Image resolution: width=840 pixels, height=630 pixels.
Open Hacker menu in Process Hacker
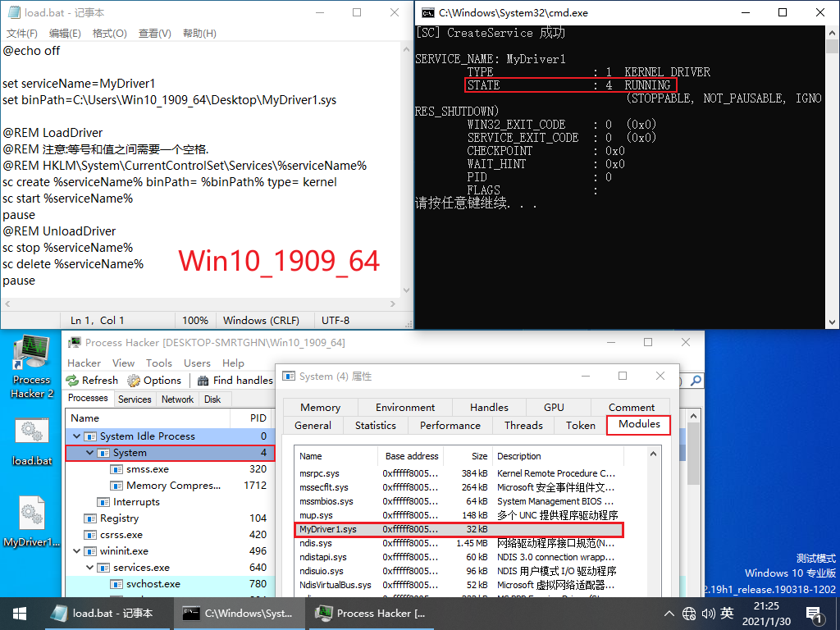click(x=84, y=363)
